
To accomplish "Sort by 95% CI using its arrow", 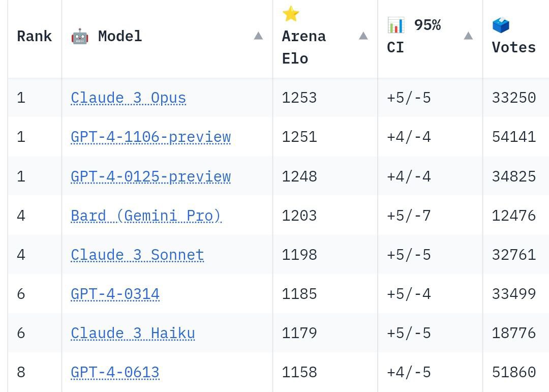I will tap(468, 36).
